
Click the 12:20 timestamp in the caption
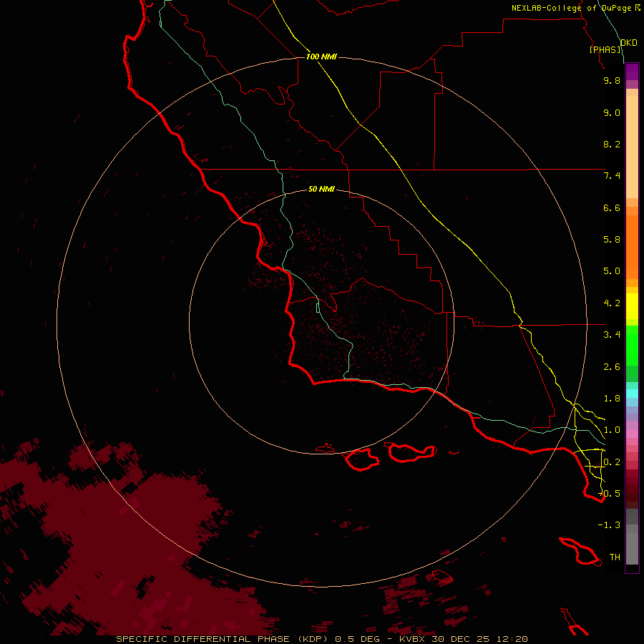click(x=512, y=639)
